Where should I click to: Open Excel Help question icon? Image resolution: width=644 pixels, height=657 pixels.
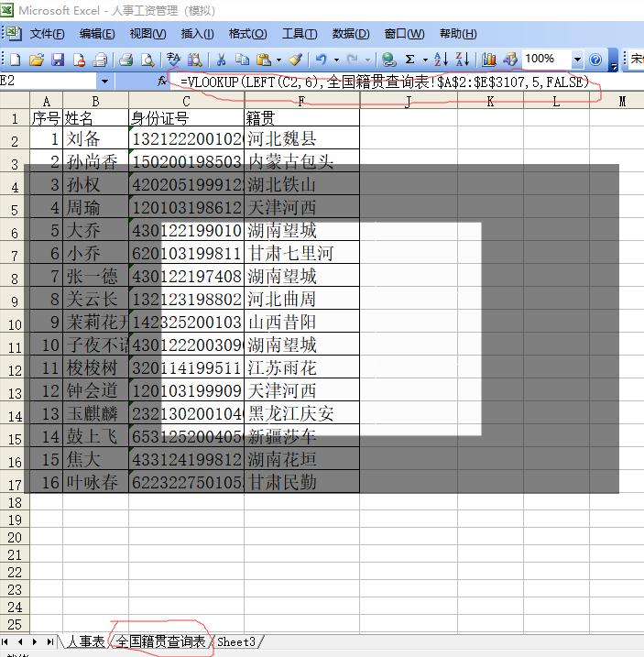point(595,60)
